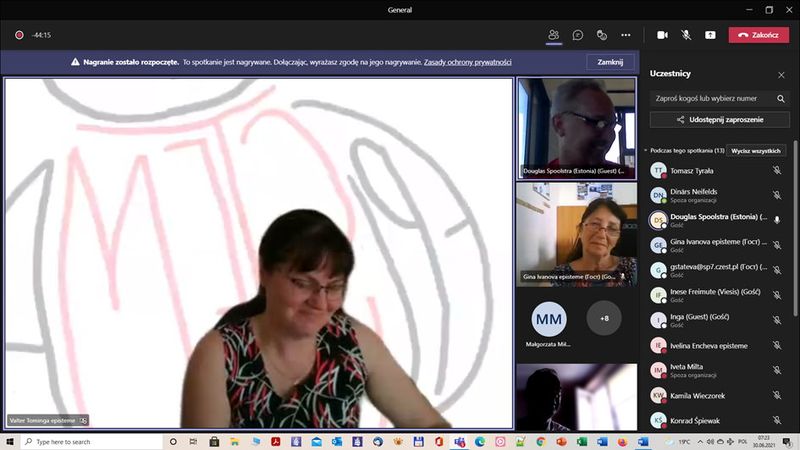Click the search magnifier in invite field

point(781,98)
